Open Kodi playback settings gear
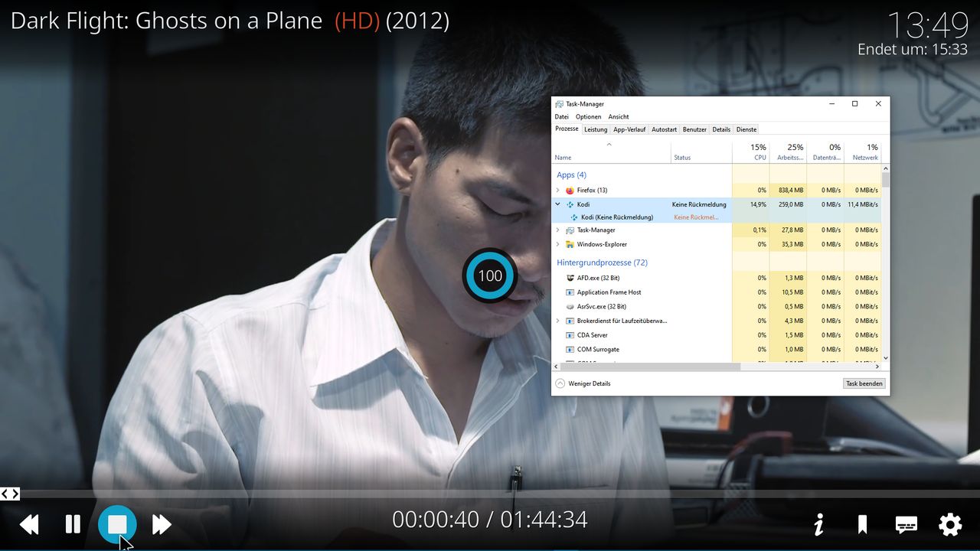 coord(950,524)
